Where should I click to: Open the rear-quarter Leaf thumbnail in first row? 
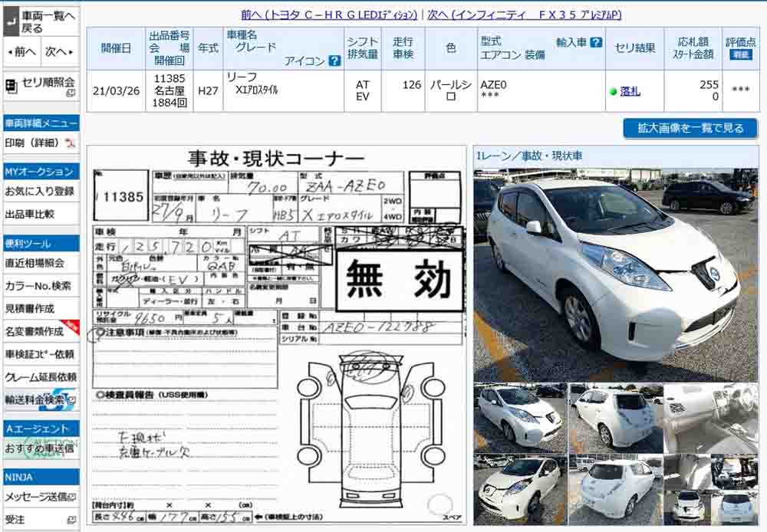(615, 419)
